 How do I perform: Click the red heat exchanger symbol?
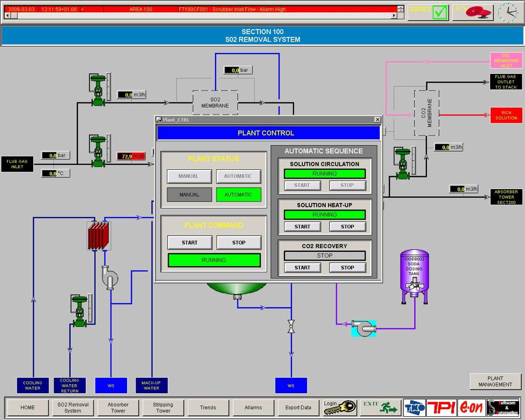(x=99, y=235)
